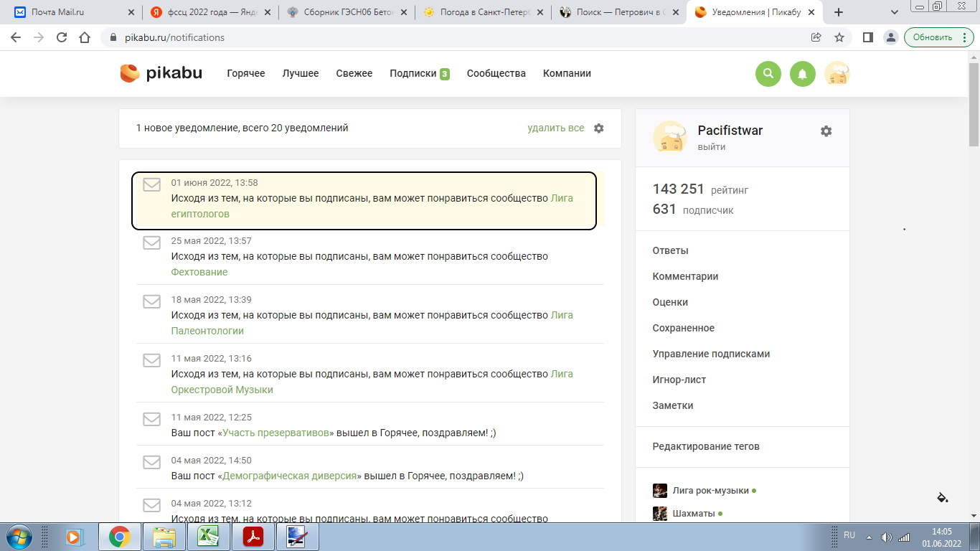Switch to the фссц 2022 года tab
This screenshot has height=551, width=980.
point(209,12)
